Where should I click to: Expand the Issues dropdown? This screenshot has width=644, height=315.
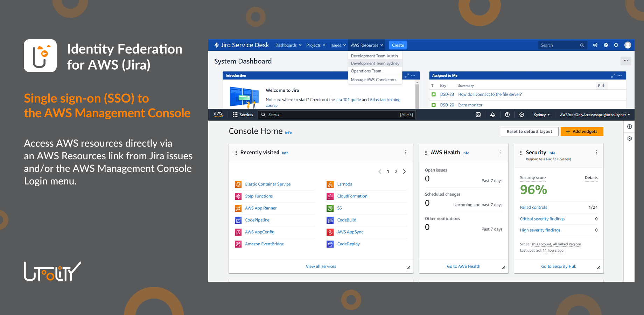(338, 45)
